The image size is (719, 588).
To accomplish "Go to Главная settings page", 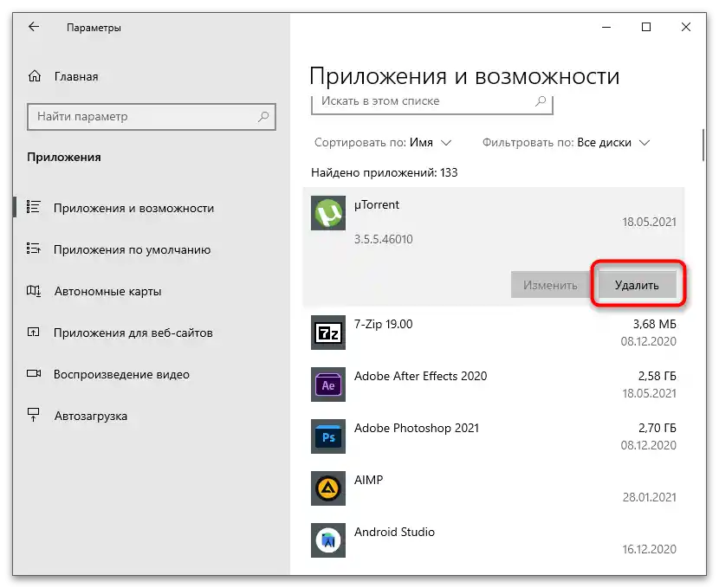I will pos(76,76).
